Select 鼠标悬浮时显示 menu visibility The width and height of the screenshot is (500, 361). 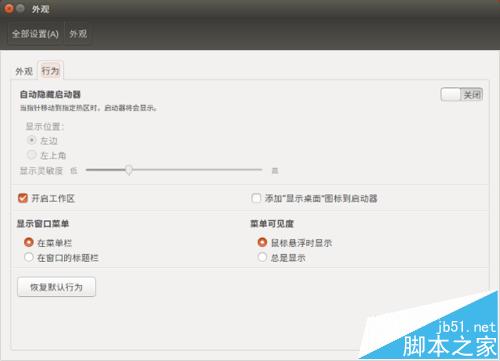[262, 242]
